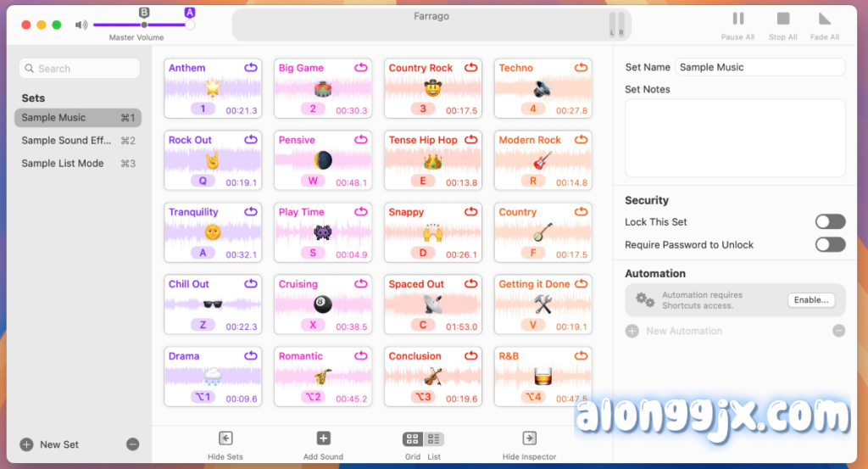Select the Sample Sound Effects set

(66, 141)
